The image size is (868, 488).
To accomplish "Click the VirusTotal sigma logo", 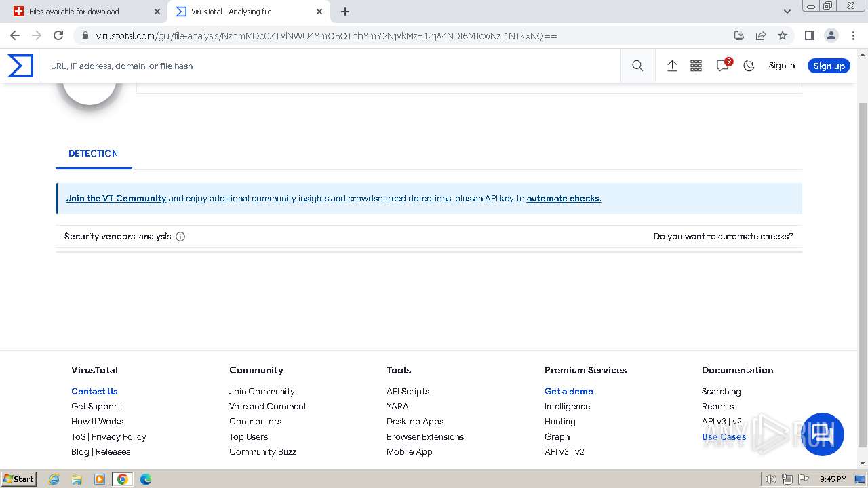I will [20, 66].
